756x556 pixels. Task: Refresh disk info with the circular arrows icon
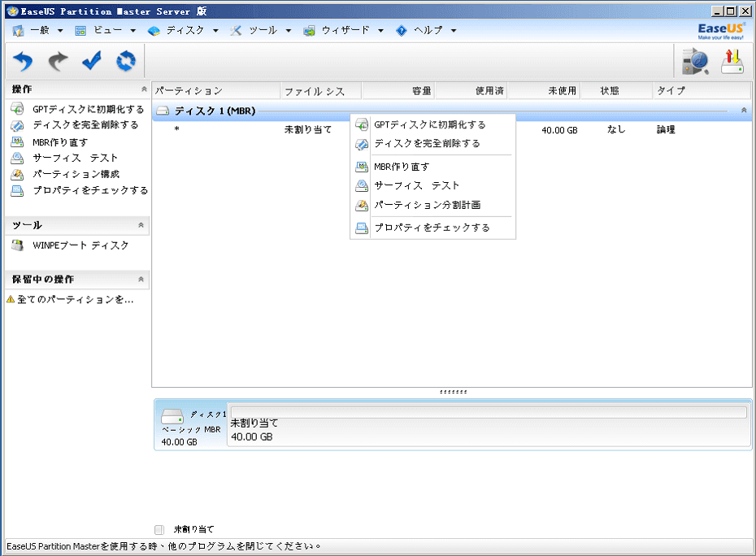(126, 61)
